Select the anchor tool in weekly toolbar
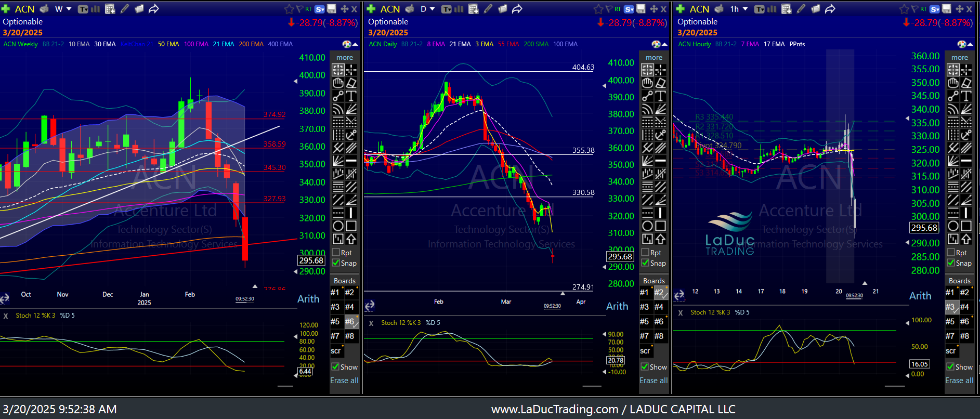This screenshot has height=419, width=980. 351,135
